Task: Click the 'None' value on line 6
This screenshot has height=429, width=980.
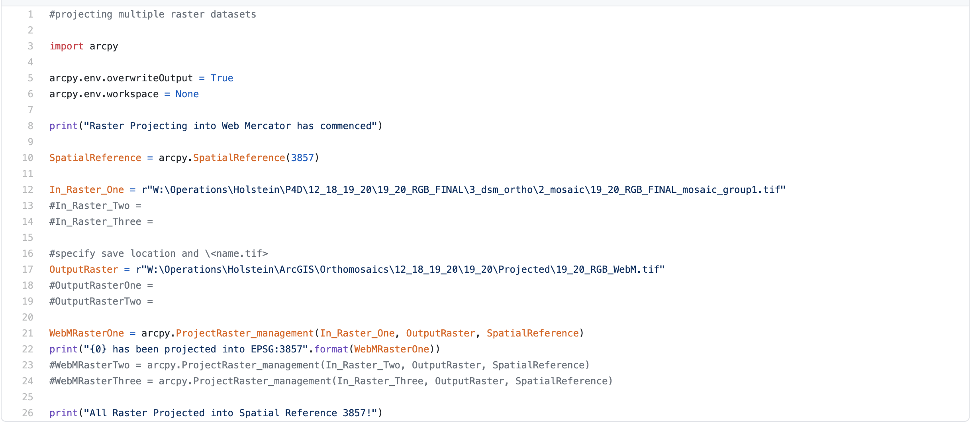Action: point(187,94)
